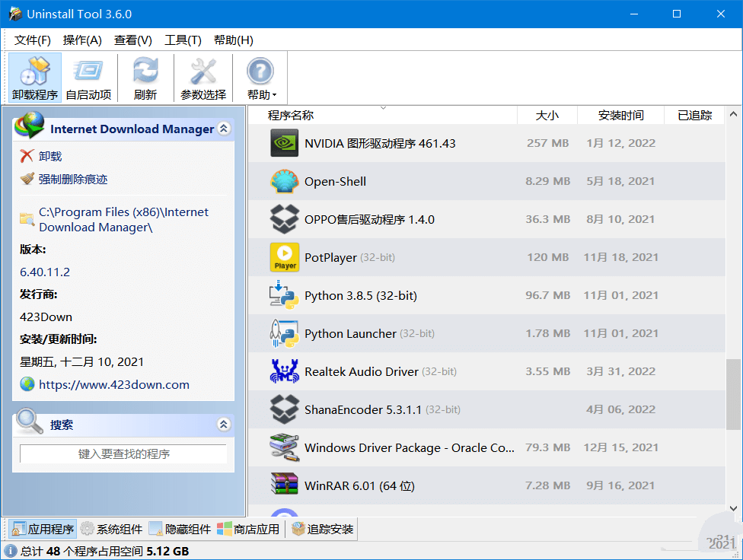This screenshot has height=560, width=743.
Task: Click the program list vertical scrollbar thumb
Action: (x=733, y=394)
